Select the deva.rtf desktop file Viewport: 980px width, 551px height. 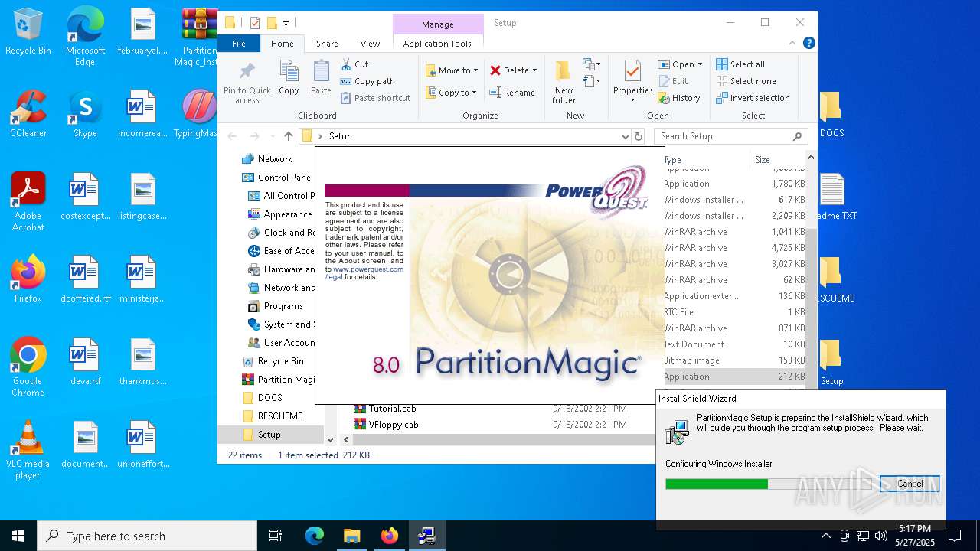click(x=85, y=362)
